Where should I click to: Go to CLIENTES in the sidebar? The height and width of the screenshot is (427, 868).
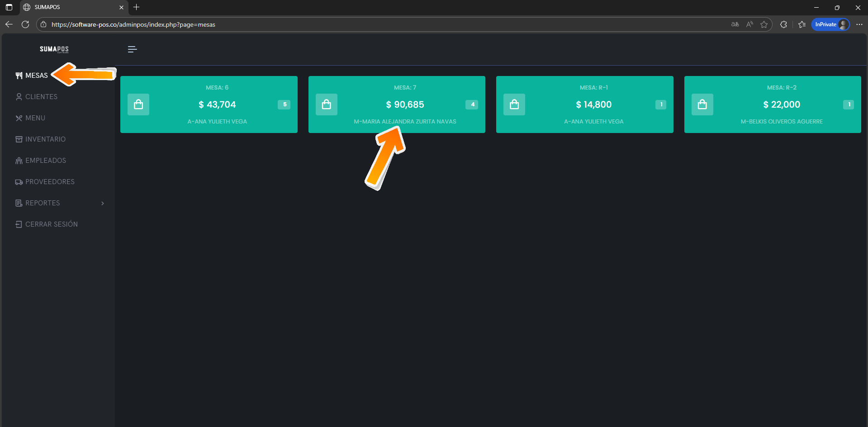(41, 97)
